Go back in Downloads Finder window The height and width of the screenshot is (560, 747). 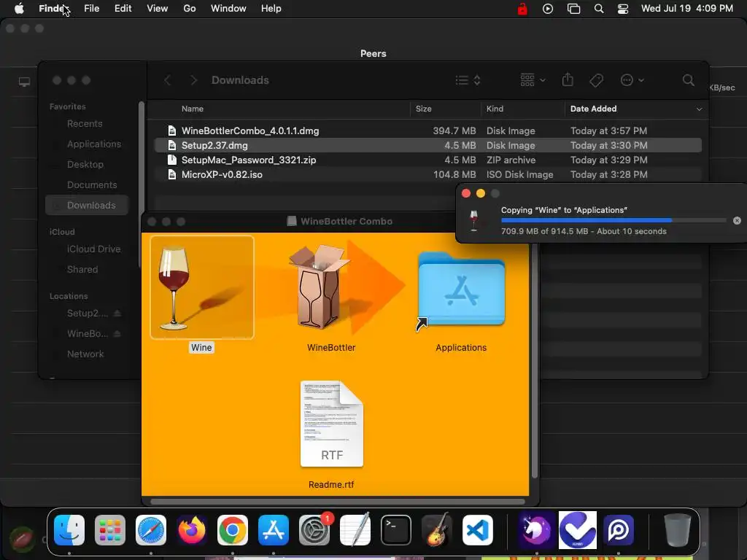(x=167, y=80)
